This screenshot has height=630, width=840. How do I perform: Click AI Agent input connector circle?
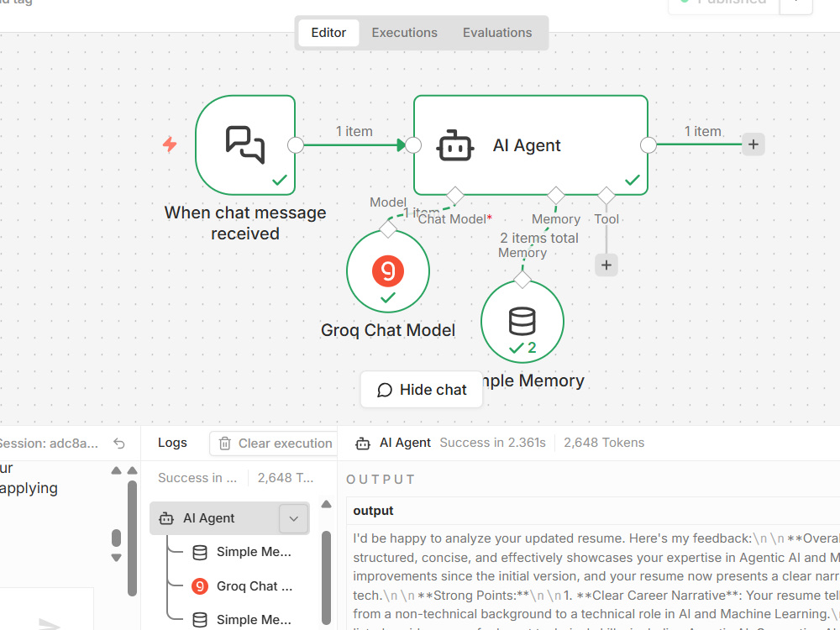[x=413, y=144]
